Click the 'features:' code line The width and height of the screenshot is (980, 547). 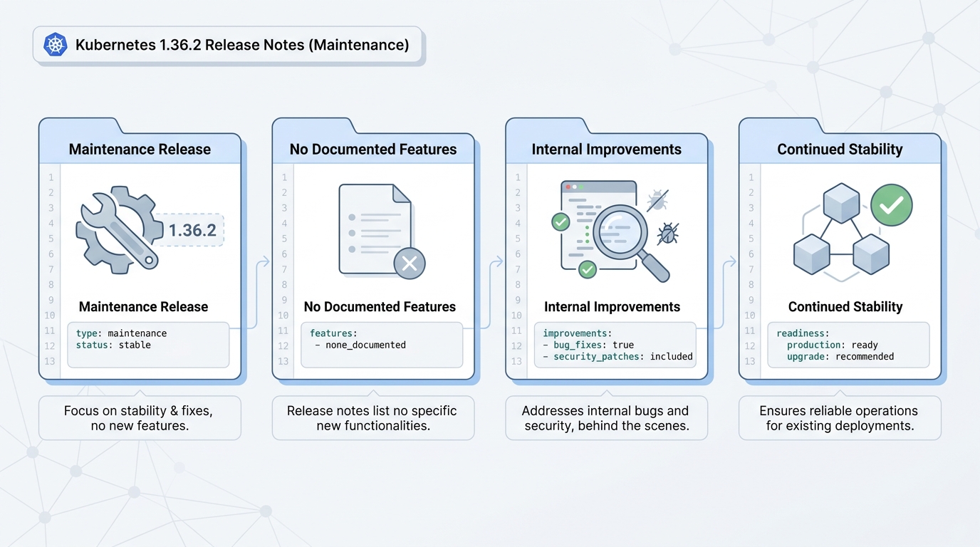tap(333, 333)
